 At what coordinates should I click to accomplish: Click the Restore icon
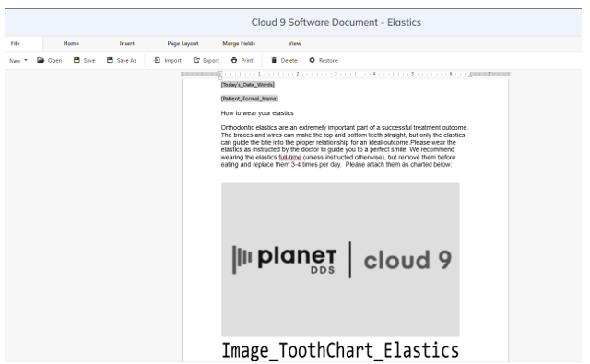[312, 60]
